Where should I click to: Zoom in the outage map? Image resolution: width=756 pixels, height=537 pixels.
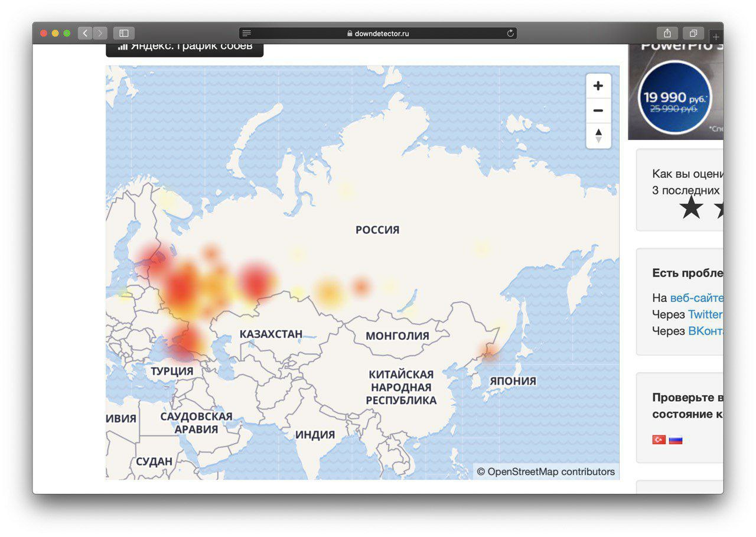(598, 86)
